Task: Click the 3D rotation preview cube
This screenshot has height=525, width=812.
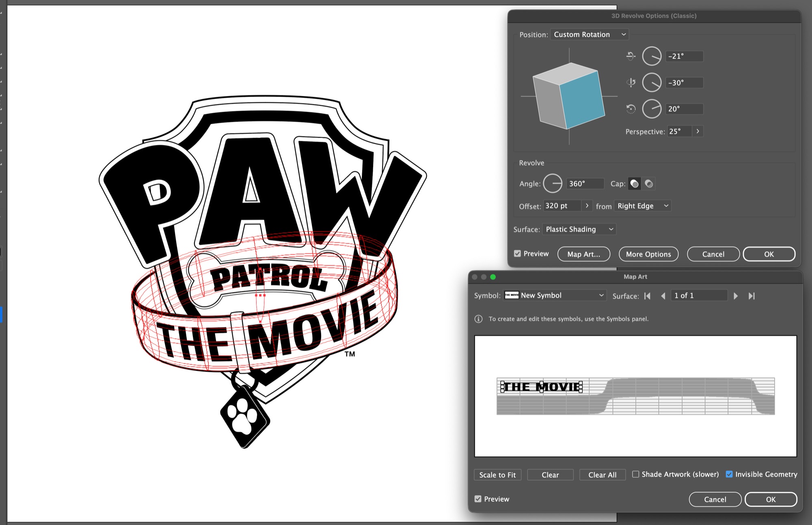Action: (x=569, y=96)
